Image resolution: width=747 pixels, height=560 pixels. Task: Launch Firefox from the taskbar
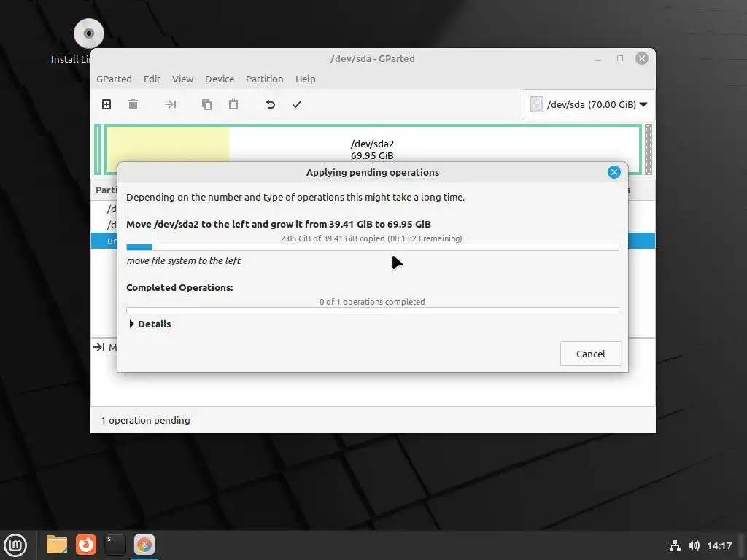pos(86,545)
